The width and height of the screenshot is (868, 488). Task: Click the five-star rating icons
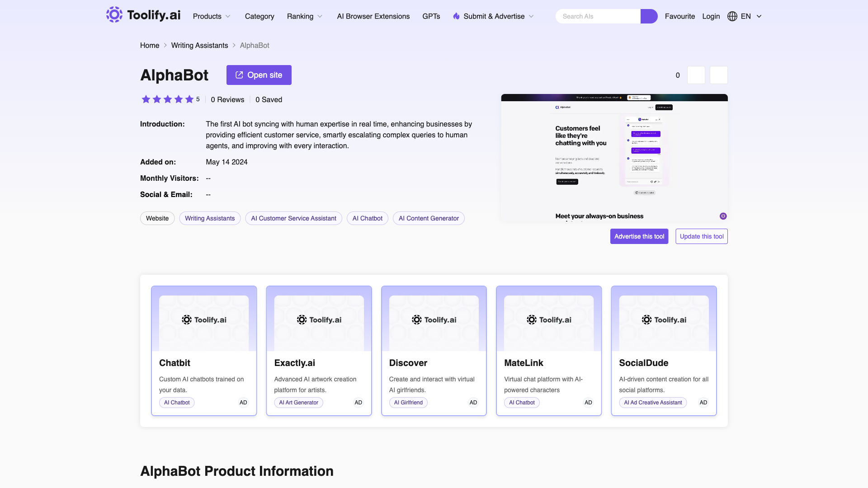[x=167, y=99]
